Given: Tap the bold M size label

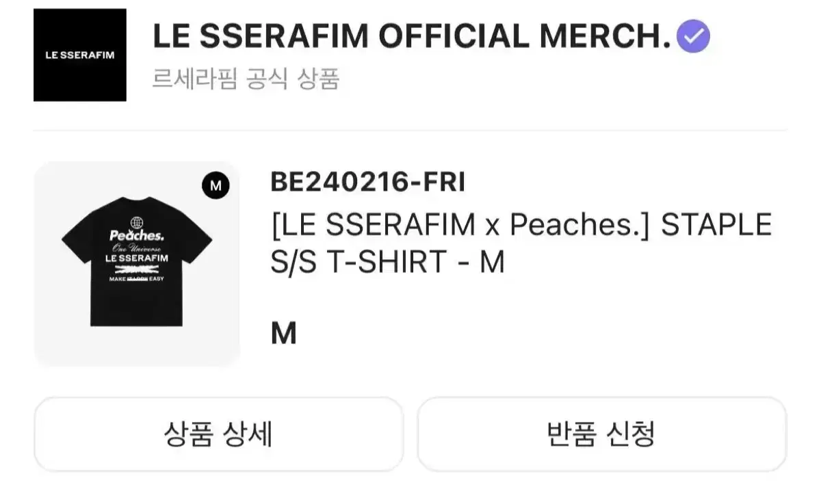Looking at the screenshot, I should (284, 334).
